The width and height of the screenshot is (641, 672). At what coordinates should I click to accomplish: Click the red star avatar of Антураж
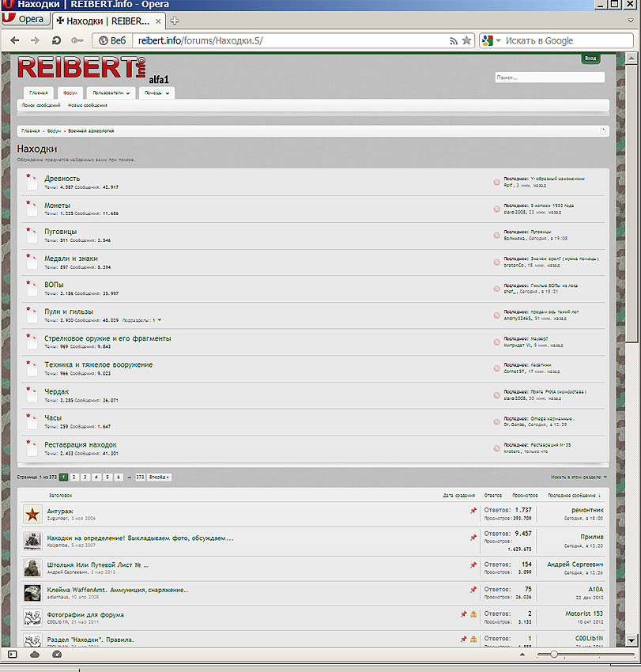coord(32,515)
